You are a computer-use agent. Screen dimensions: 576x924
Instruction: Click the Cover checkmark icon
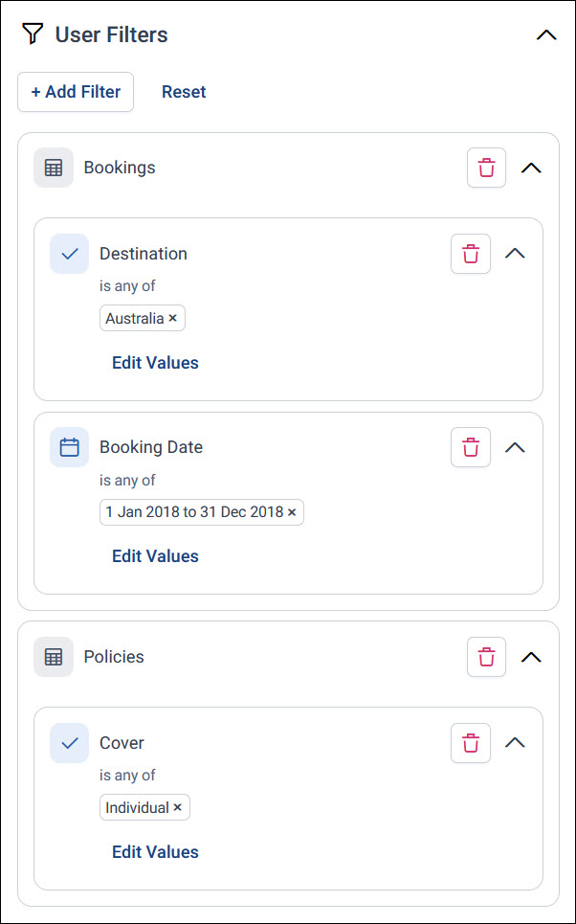[x=70, y=743]
